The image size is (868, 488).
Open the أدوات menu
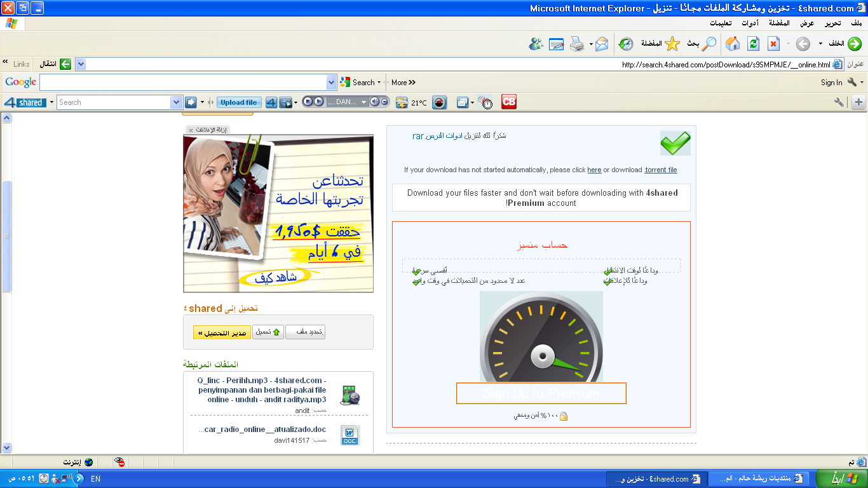point(750,23)
